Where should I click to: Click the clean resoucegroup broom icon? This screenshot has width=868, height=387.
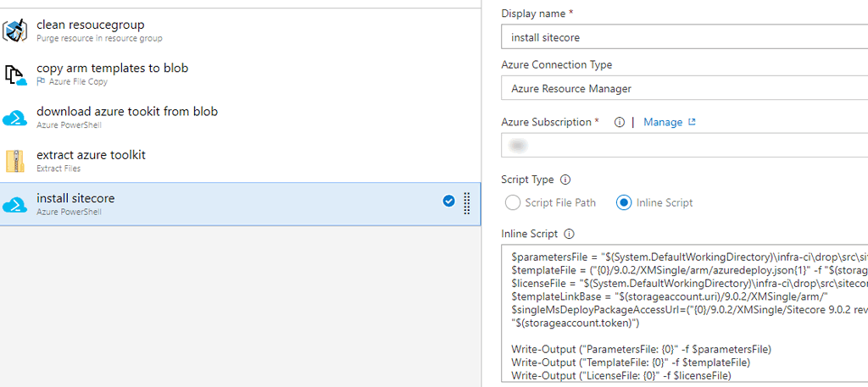tap(15, 31)
